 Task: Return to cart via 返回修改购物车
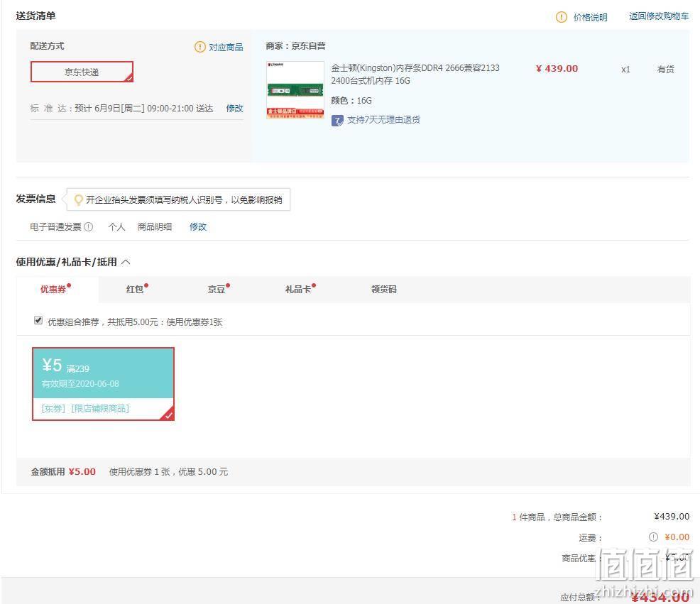[x=659, y=16]
